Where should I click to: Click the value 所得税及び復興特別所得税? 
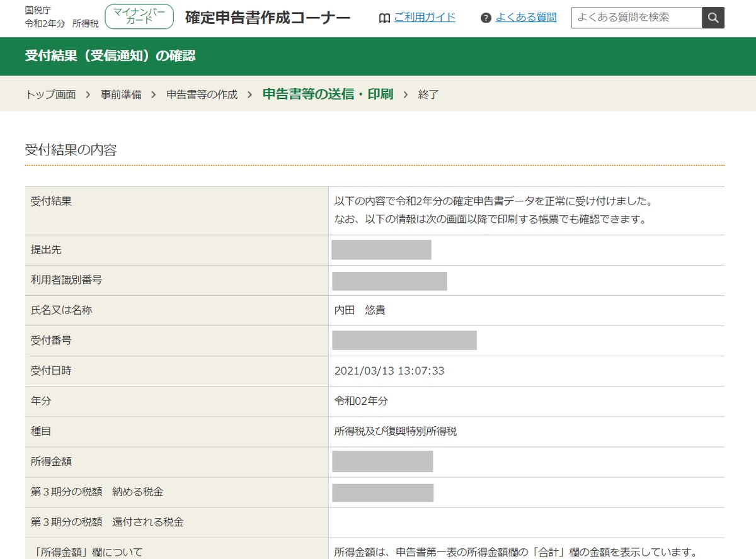point(396,431)
